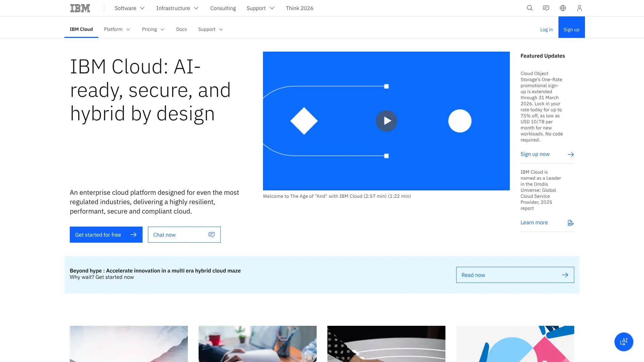Click the Learn more link
The width and height of the screenshot is (644, 362).
(534, 223)
